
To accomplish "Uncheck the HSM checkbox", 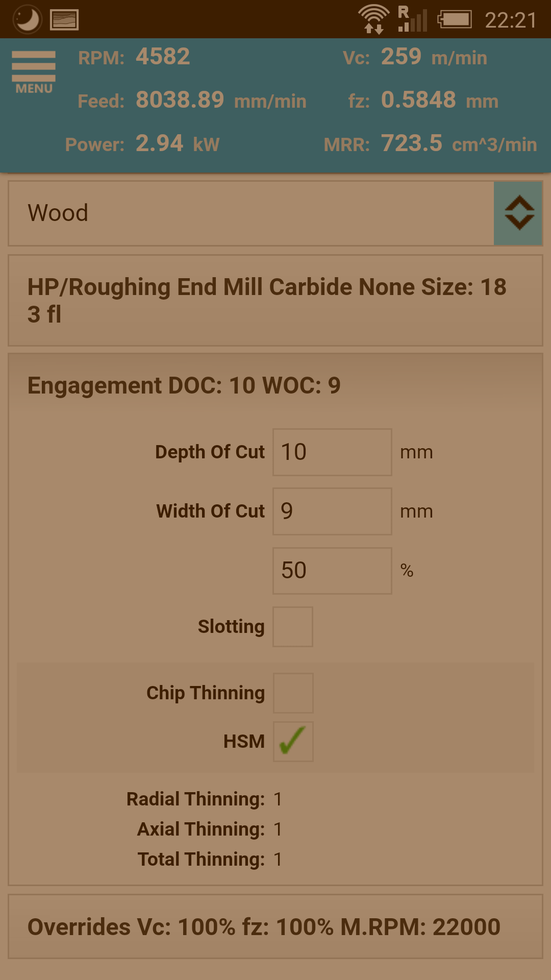I will pos(293,742).
